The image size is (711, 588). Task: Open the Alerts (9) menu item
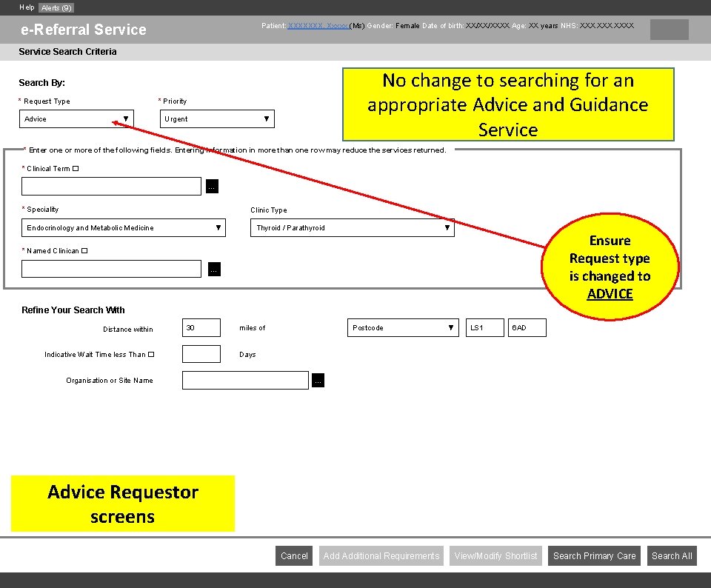[x=56, y=7]
